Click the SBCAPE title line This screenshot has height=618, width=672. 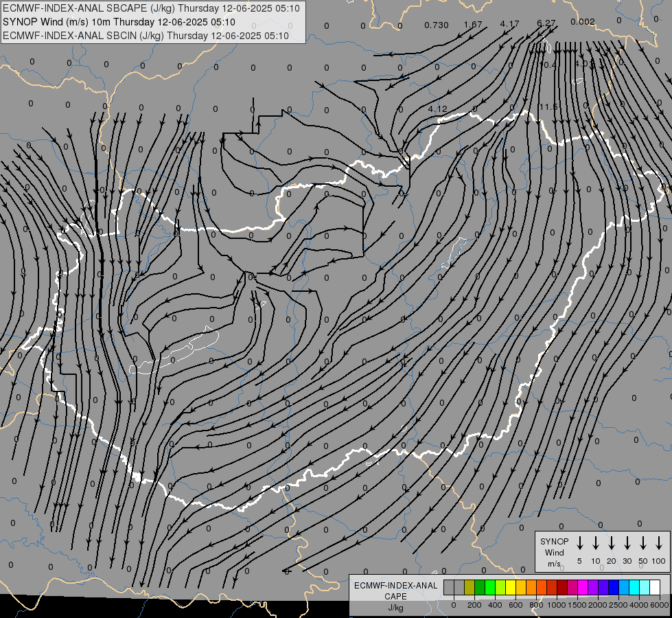[x=151, y=8]
